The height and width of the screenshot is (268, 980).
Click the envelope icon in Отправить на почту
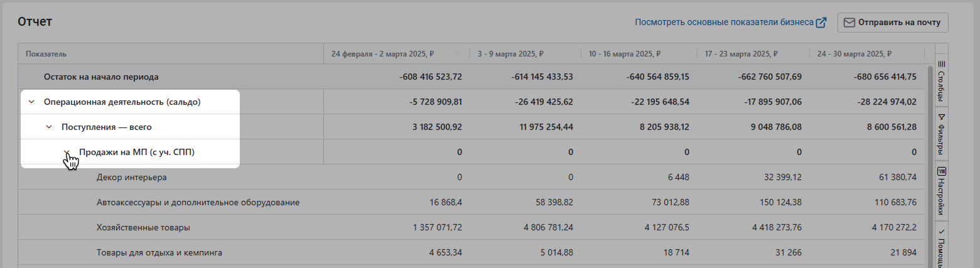(849, 23)
